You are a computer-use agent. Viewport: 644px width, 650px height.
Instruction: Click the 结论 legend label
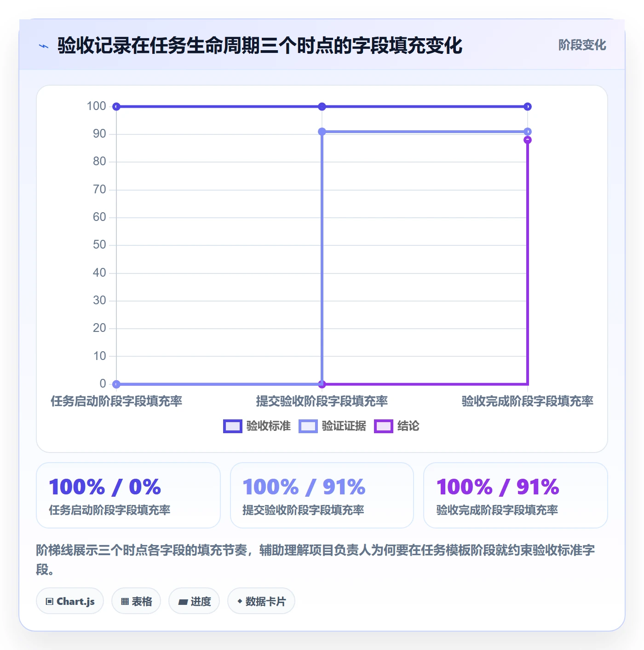point(408,426)
